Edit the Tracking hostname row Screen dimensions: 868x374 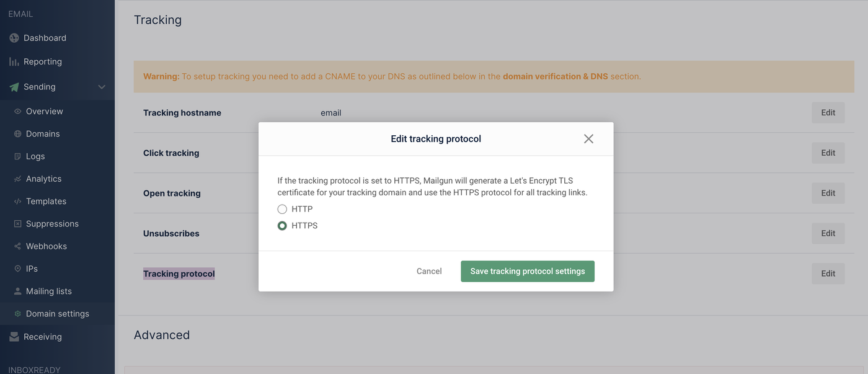click(x=828, y=113)
